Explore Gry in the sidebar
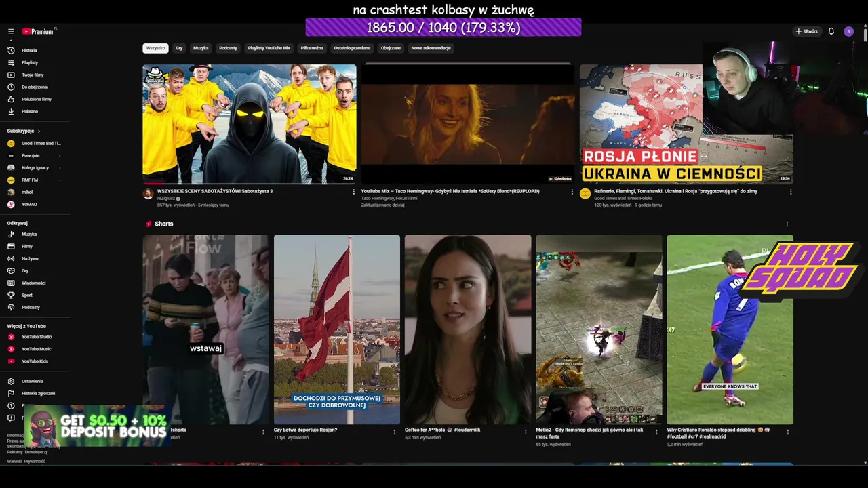Viewport: 868px width, 488px height. tap(25, 270)
